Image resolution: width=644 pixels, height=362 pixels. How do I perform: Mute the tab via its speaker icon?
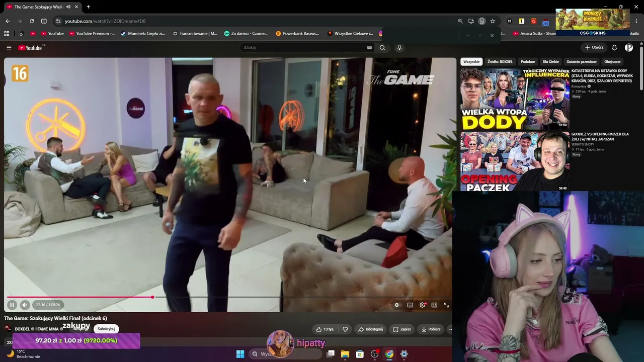[68, 7]
